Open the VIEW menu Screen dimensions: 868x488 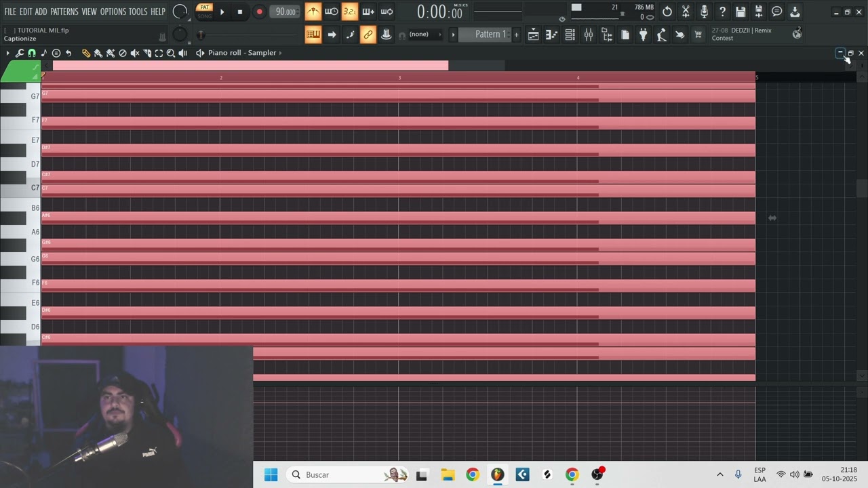coord(90,12)
